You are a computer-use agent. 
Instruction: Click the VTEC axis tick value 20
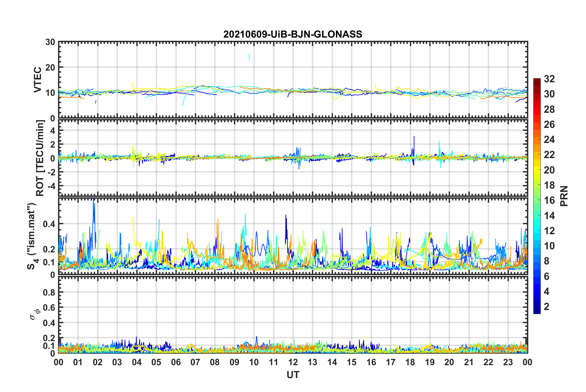(50, 67)
